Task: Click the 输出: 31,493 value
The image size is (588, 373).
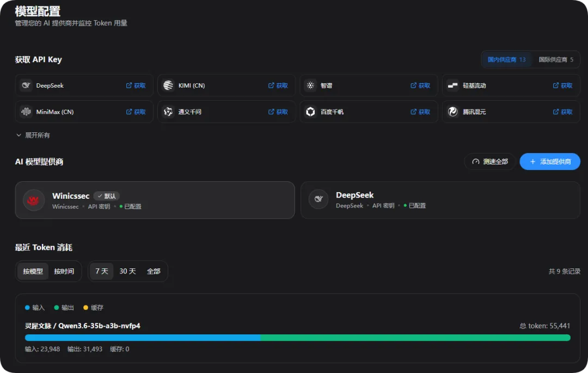Action: 85,349
